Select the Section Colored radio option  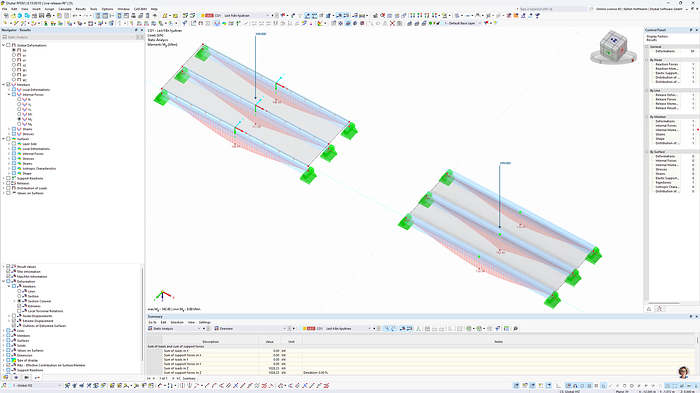coord(19,301)
